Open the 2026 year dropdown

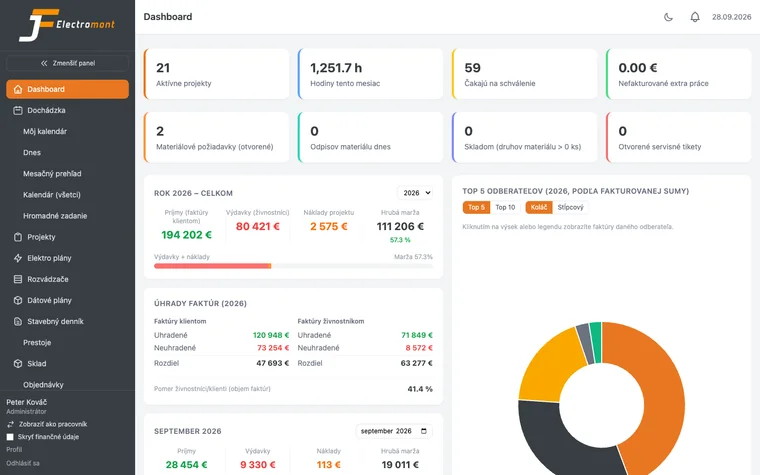(x=415, y=193)
